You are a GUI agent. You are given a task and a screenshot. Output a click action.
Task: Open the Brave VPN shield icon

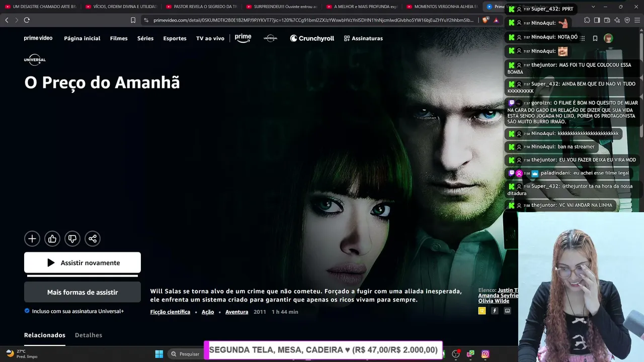[627, 20]
